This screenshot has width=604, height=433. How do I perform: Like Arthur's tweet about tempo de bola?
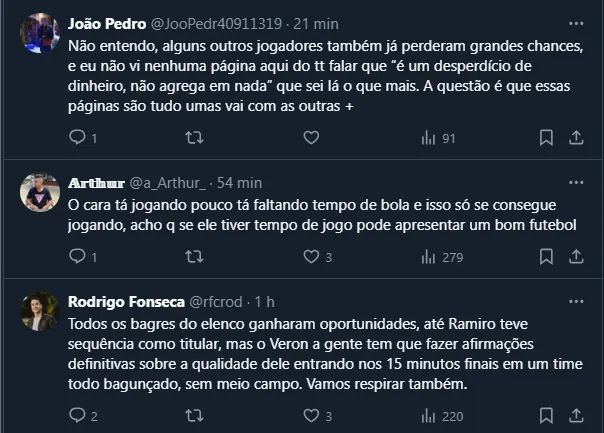click(311, 257)
